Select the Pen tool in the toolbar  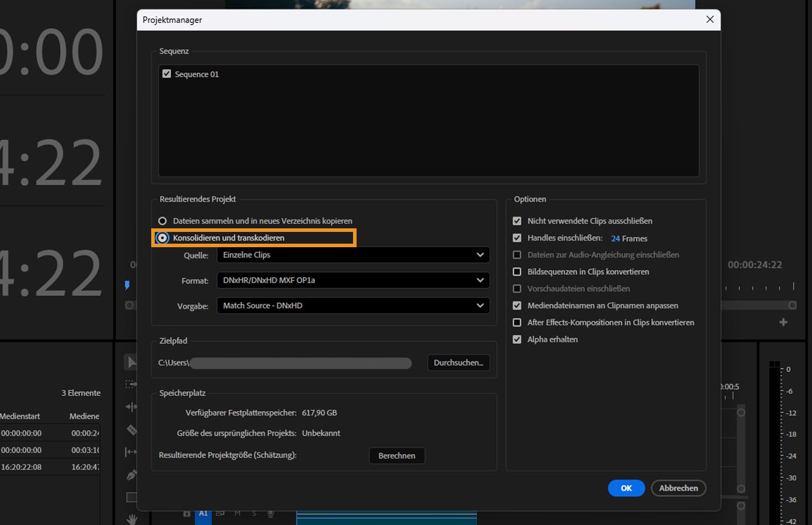pyautogui.click(x=131, y=475)
